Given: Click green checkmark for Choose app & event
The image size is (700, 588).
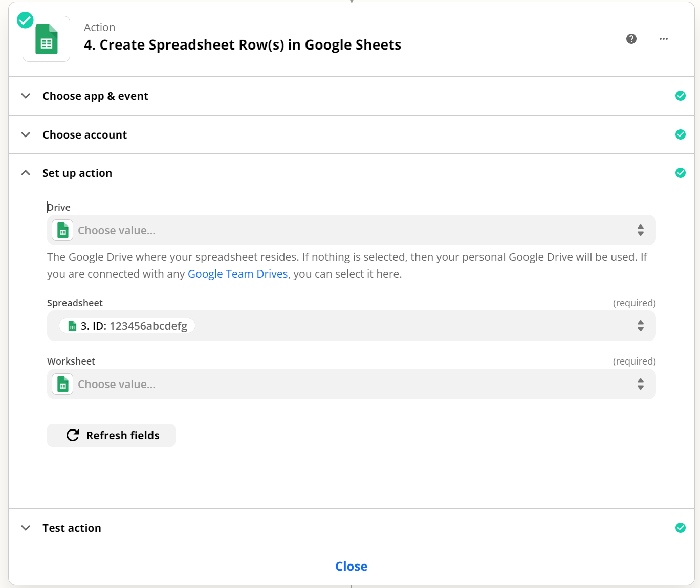Looking at the screenshot, I should pos(681,96).
